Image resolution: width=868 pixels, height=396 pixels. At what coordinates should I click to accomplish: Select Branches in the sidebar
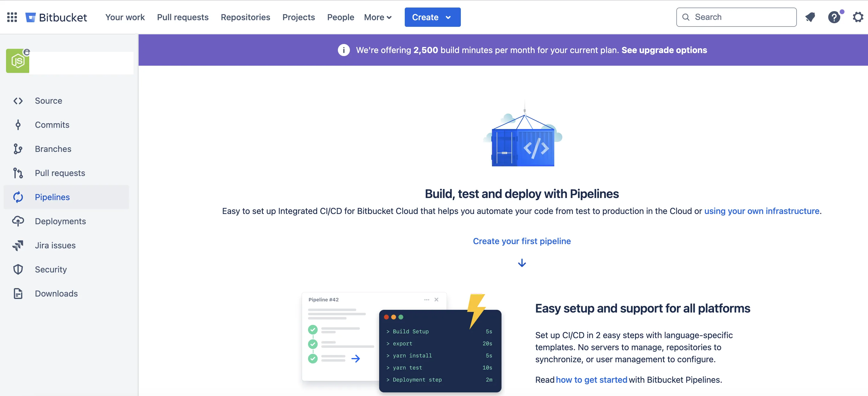66,149
